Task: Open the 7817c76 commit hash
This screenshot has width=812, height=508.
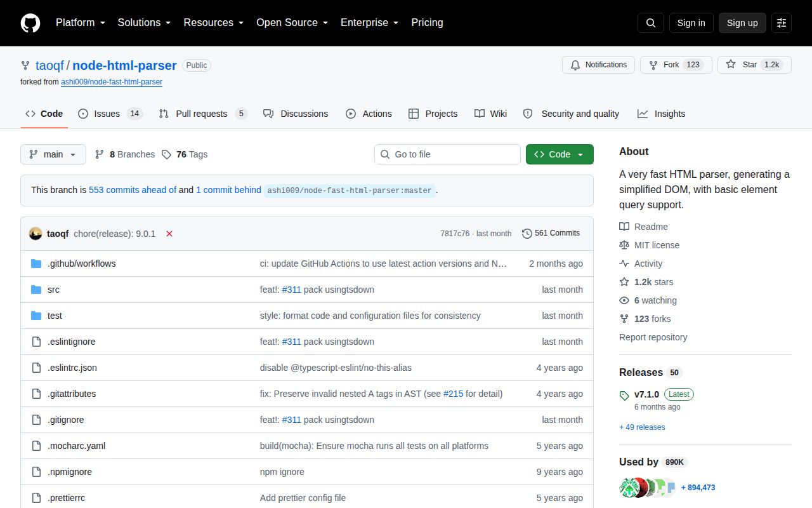Action: [x=455, y=234]
